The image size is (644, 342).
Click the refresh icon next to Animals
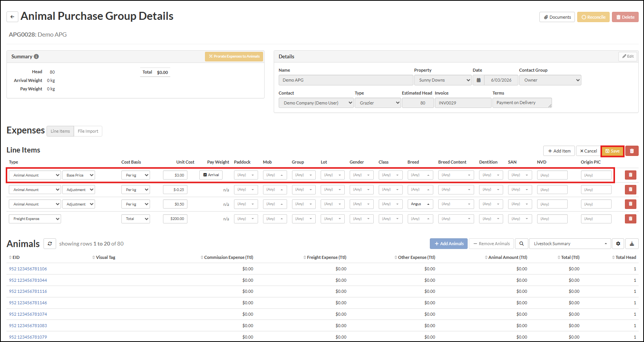point(50,244)
